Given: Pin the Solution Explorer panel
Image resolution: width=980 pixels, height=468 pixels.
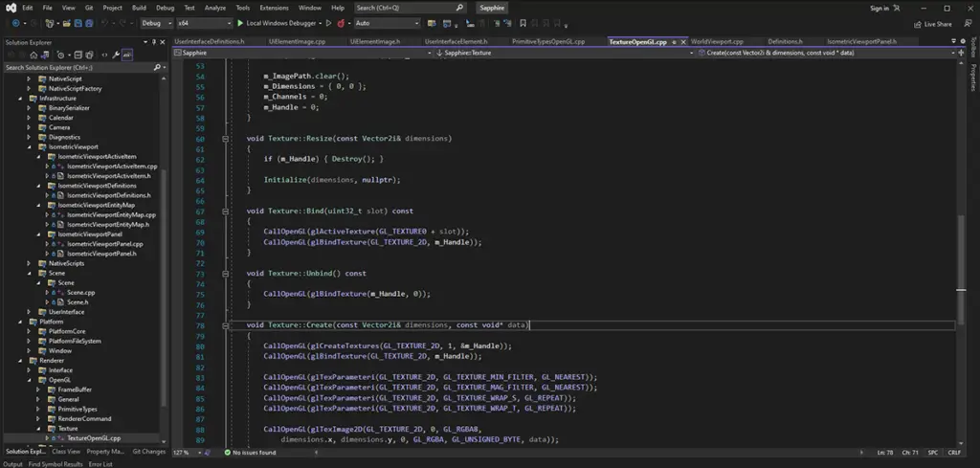Looking at the screenshot, I should [154, 42].
